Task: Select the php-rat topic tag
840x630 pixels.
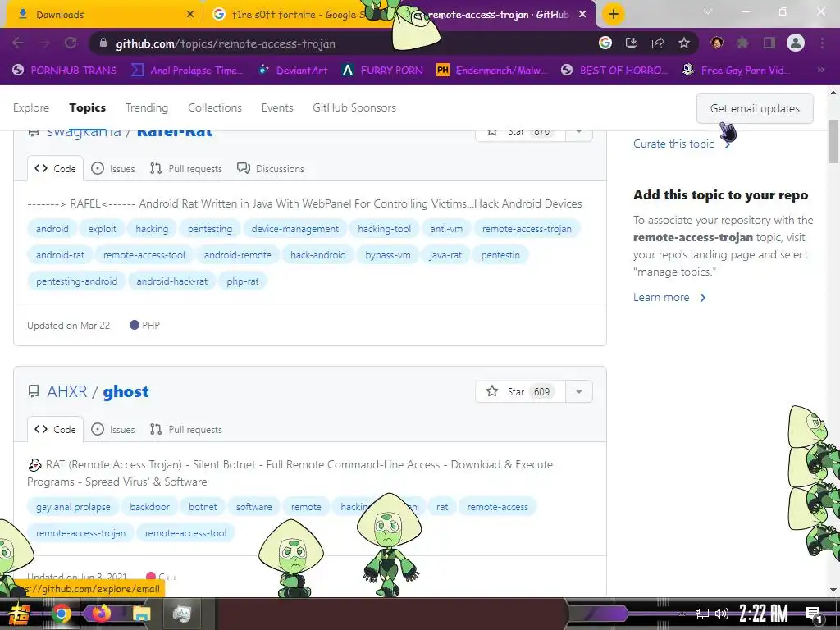Action: (x=243, y=281)
